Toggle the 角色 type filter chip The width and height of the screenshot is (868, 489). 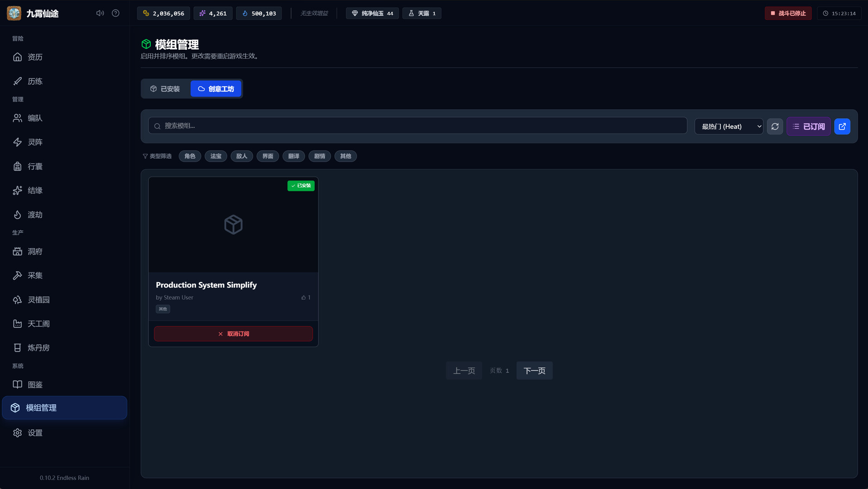pos(190,156)
